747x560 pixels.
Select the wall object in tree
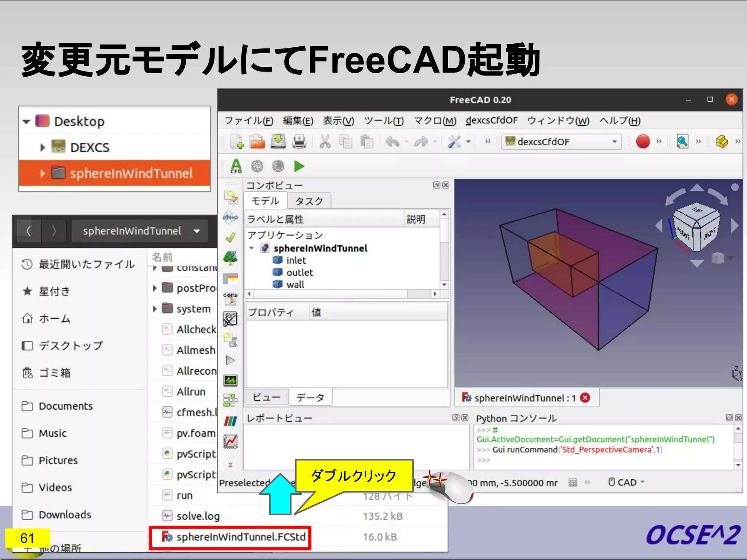tap(295, 284)
